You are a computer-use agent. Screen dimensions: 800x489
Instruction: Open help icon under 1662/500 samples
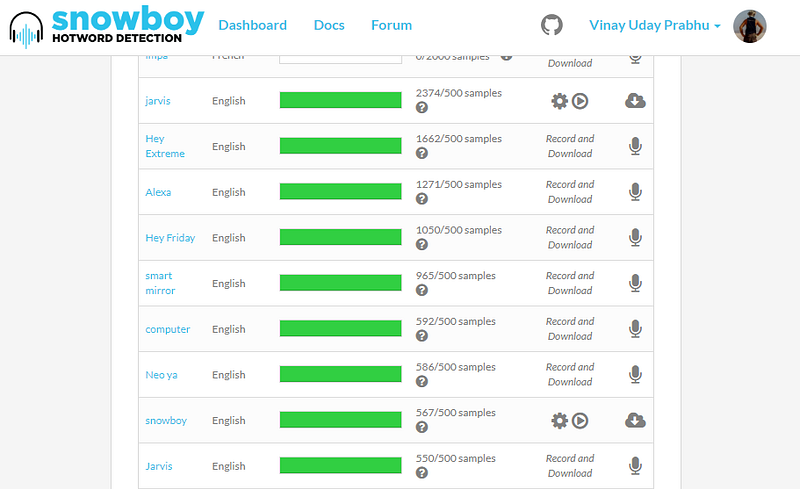[421, 153]
